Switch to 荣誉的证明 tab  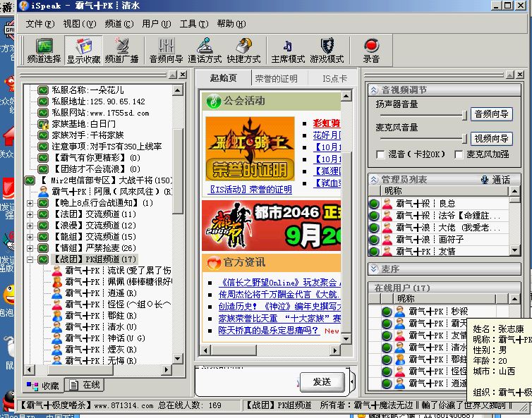pyautogui.click(x=276, y=79)
